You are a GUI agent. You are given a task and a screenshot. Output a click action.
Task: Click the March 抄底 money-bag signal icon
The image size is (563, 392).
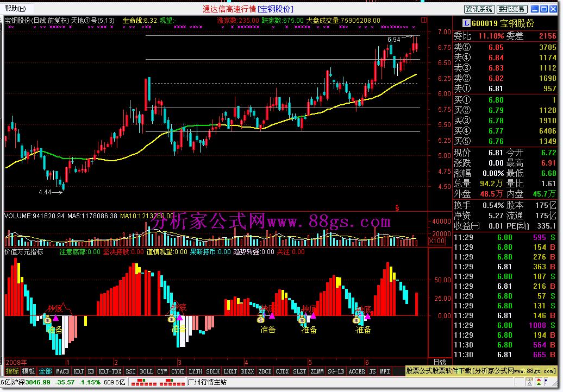[171, 319]
